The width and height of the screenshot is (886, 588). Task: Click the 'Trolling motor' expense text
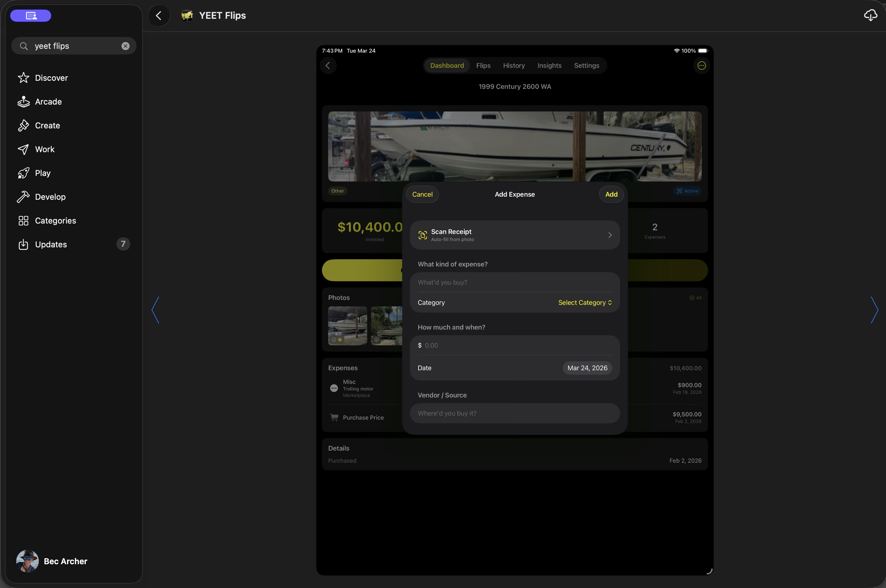[358, 389]
